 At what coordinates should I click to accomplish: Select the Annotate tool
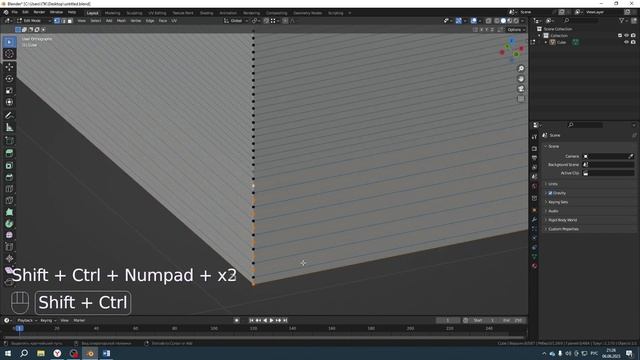point(9,116)
